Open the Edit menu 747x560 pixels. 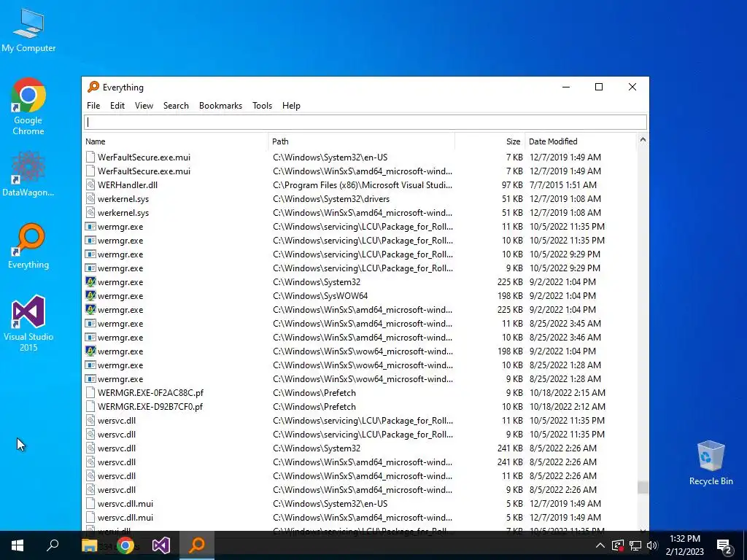click(117, 106)
